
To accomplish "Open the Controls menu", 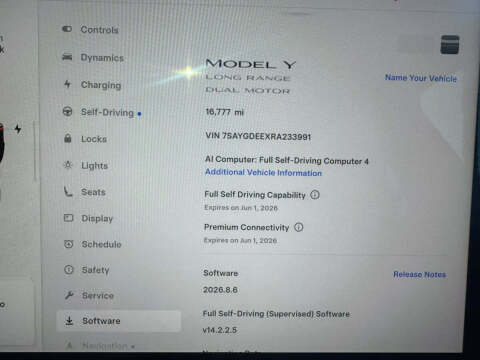I will (x=99, y=30).
